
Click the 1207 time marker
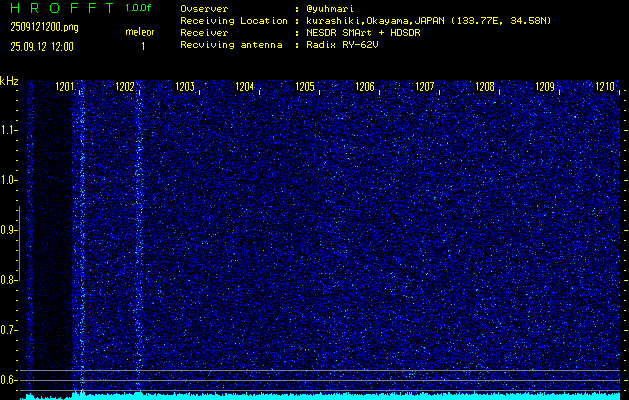pyautogui.click(x=425, y=86)
